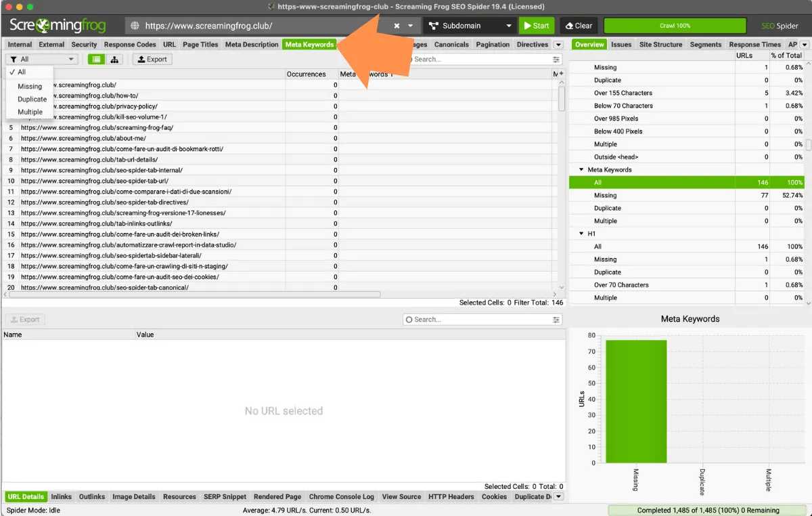This screenshot has width=812, height=516.
Task: Select Missing in the filter dropdown
Action: point(30,87)
